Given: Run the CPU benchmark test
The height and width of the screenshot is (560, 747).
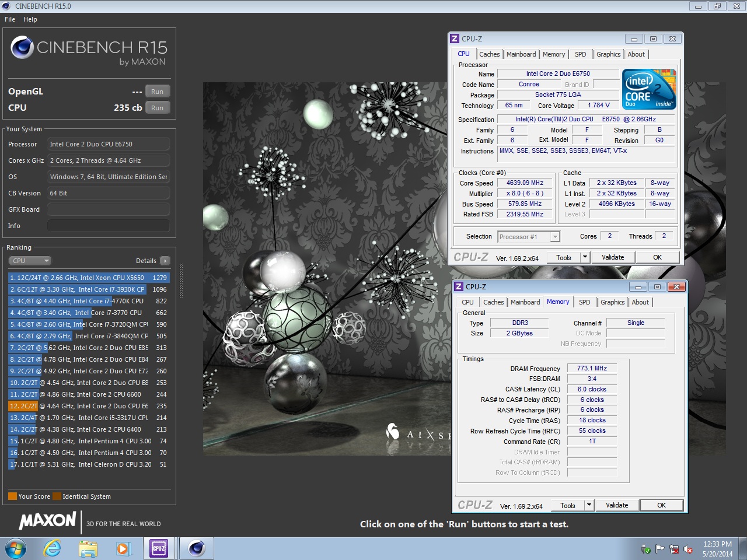Looking at the screenshot, I should pyautogui.click(x=157, y=108).
